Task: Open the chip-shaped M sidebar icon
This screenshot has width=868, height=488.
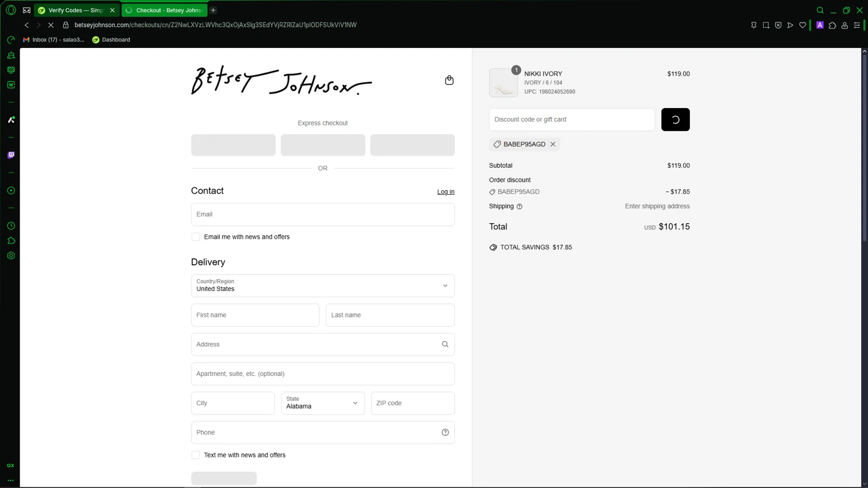Action: (x=11, y=85)
